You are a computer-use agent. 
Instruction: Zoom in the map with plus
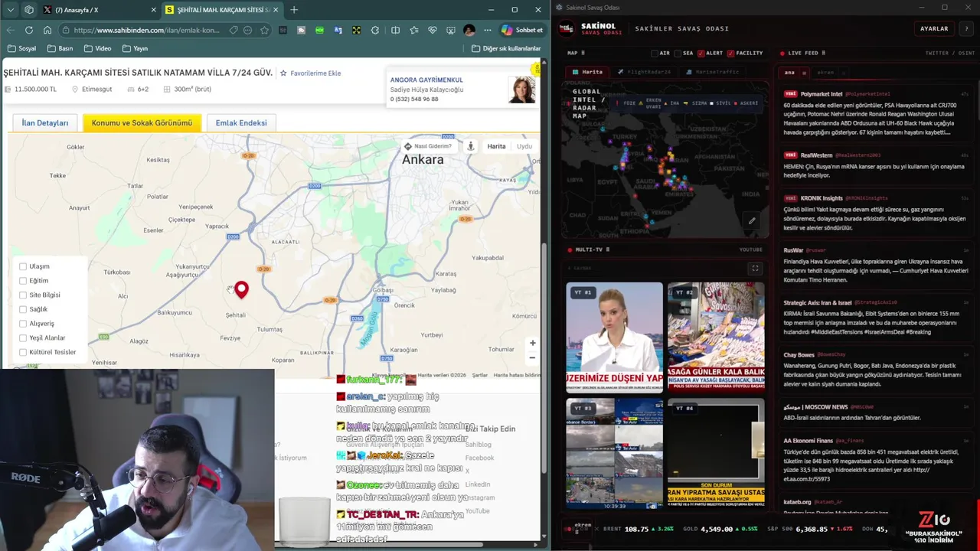pos(532,343)
